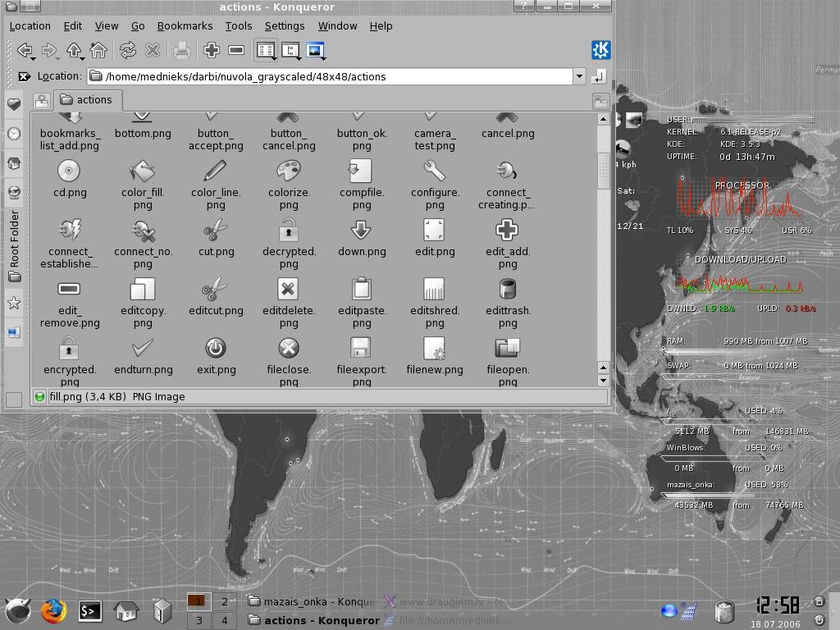Open the Root Folder sidebar tab
Image resolution: width=840 pixels, height=630 pixels.
14,246
